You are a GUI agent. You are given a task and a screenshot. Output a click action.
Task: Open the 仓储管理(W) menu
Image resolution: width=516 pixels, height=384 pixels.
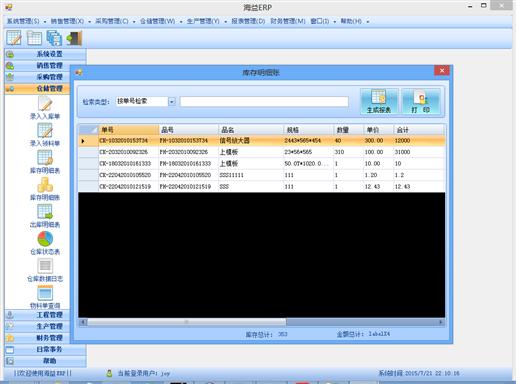click(x=157, y=21)
